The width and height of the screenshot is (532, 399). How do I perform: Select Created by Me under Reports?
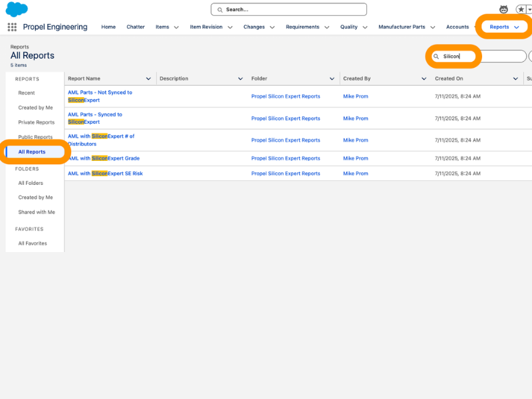coord(36,108)
